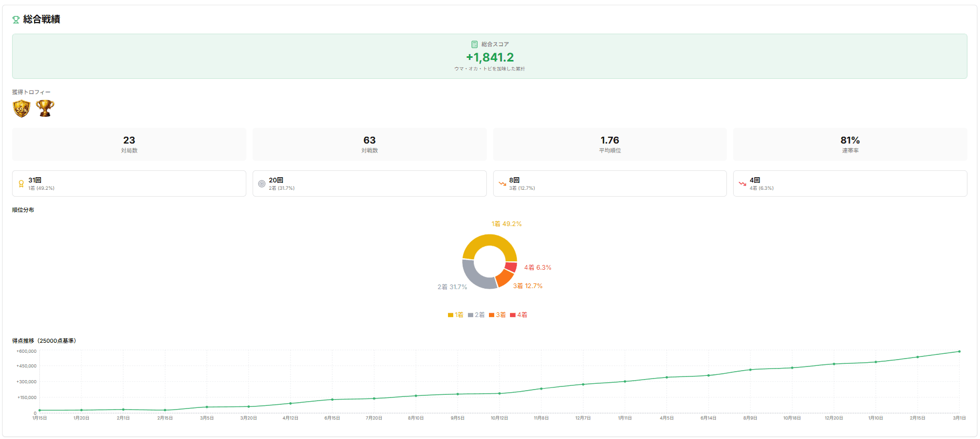Image resolution: width=980 pixels, height=439 pixels.
Task: Open the 平均順位 stat card showing 1.76
Action: click(610, 145)
